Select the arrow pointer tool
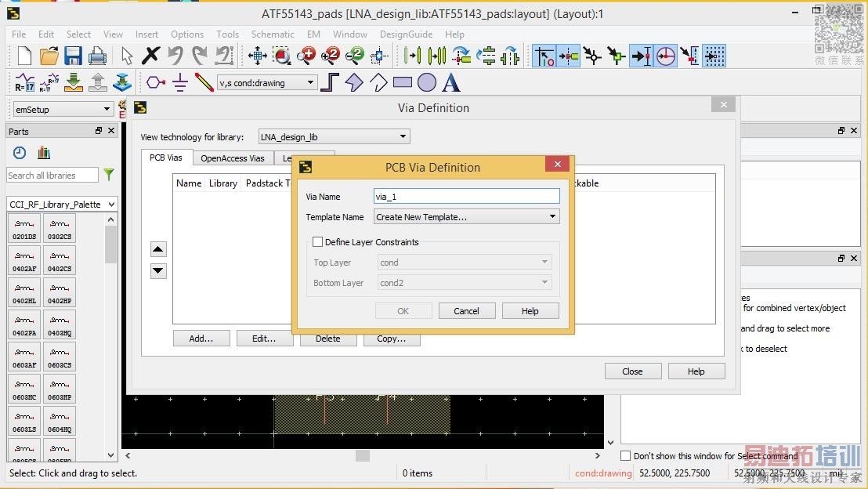 click(x=127, y=56)
